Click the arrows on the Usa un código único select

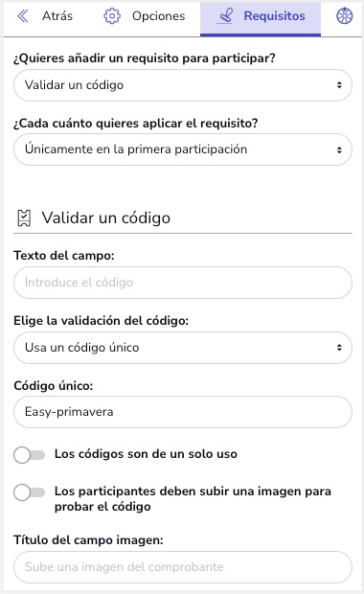tap(339, 348)
